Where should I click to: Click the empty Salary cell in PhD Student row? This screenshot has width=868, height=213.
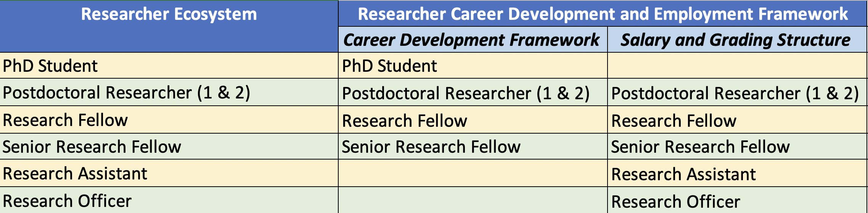737,66
